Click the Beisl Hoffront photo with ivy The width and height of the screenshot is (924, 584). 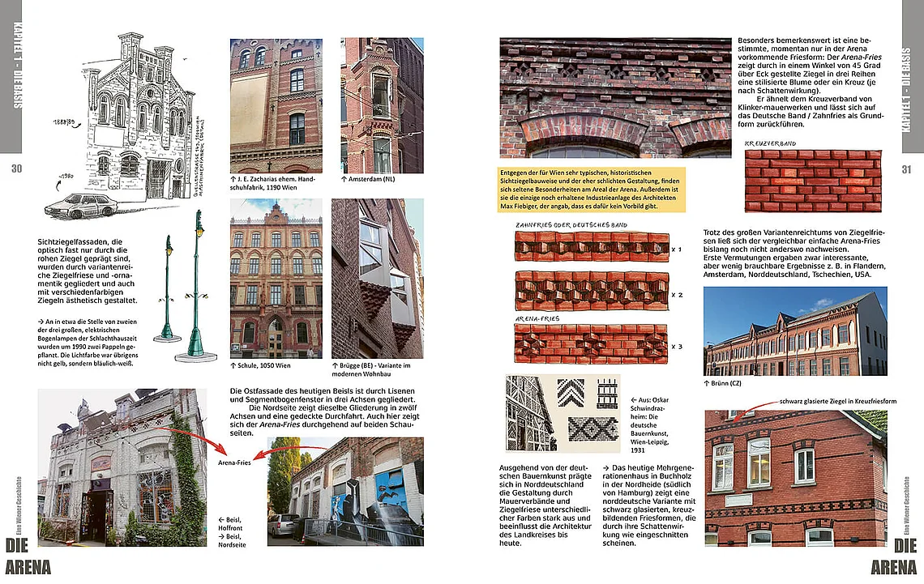[x=122, y=467]
